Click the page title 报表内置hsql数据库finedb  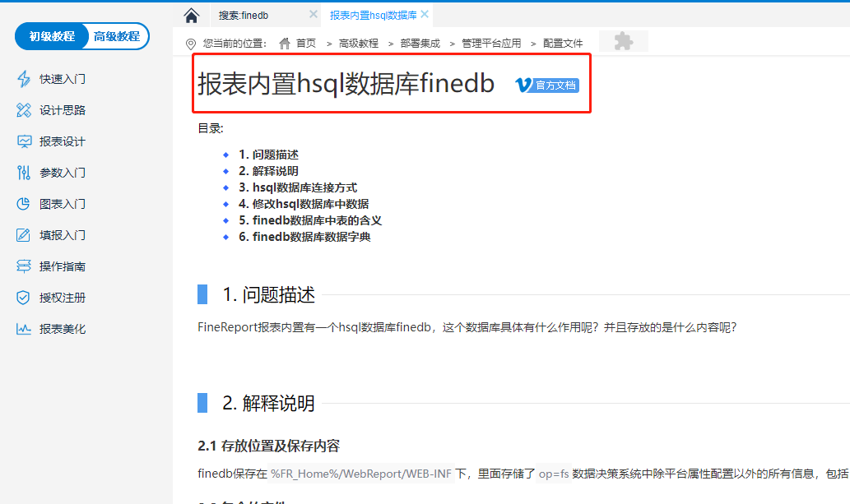pyautogui.click(x=346, y=84)
